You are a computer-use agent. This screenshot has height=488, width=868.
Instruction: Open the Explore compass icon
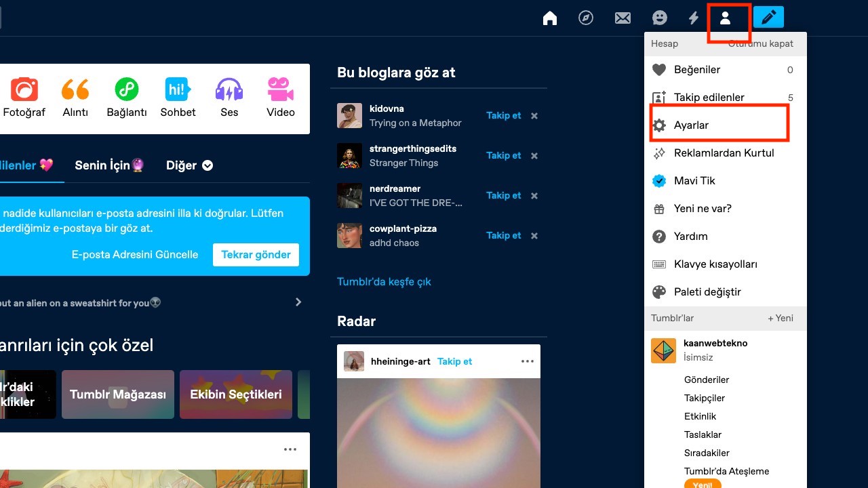[x=586, y=18]
